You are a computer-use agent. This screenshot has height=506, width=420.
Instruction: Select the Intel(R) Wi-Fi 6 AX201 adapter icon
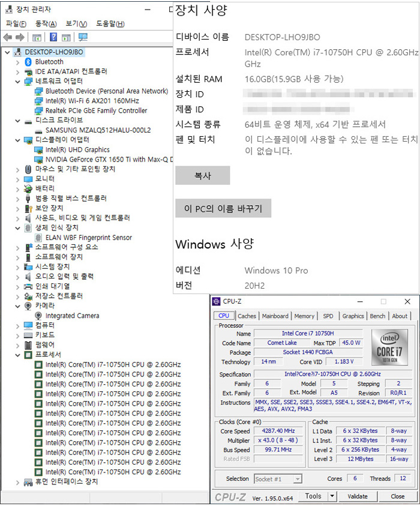[39, 101]
